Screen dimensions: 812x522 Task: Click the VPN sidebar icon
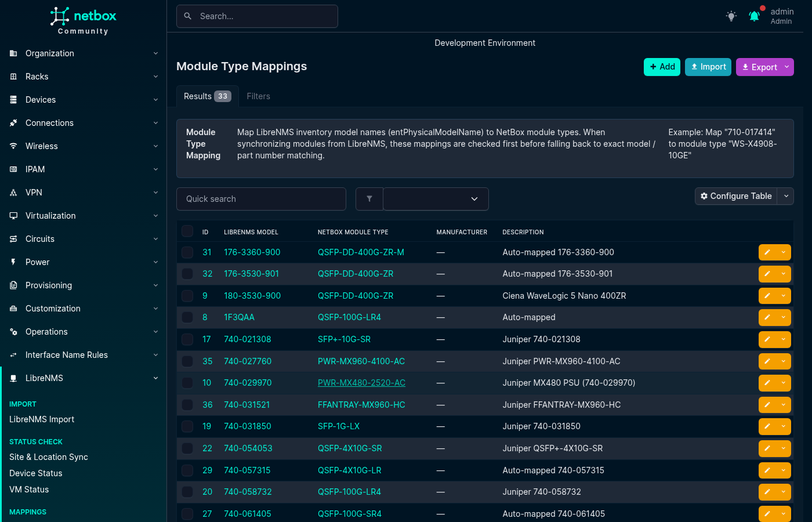point(13,193)
